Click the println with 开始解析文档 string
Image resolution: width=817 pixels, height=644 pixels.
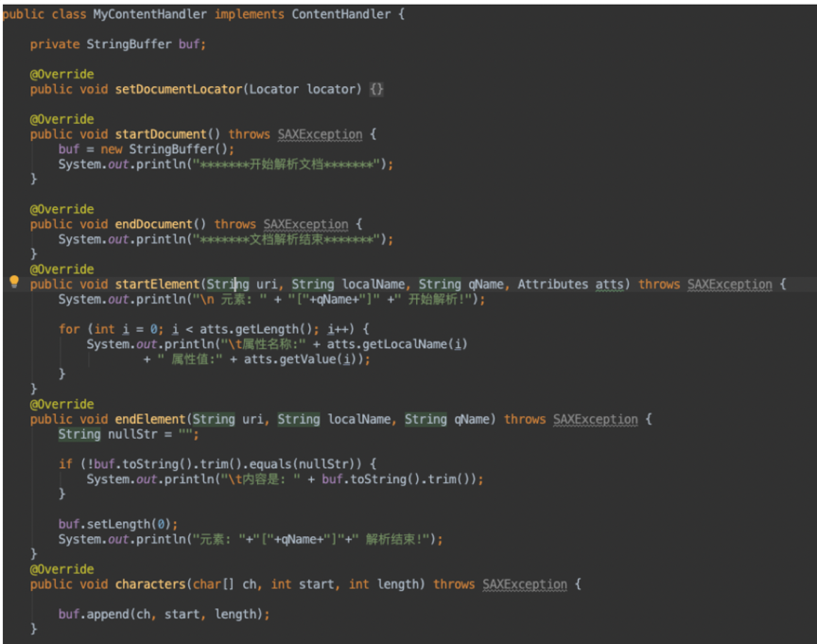[x=226, y=165]
